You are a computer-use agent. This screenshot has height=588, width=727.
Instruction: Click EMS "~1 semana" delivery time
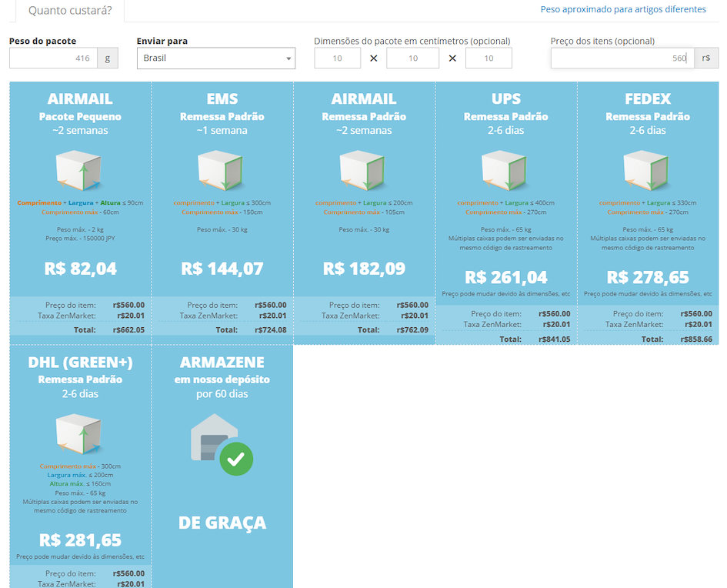tap(222, 130)
